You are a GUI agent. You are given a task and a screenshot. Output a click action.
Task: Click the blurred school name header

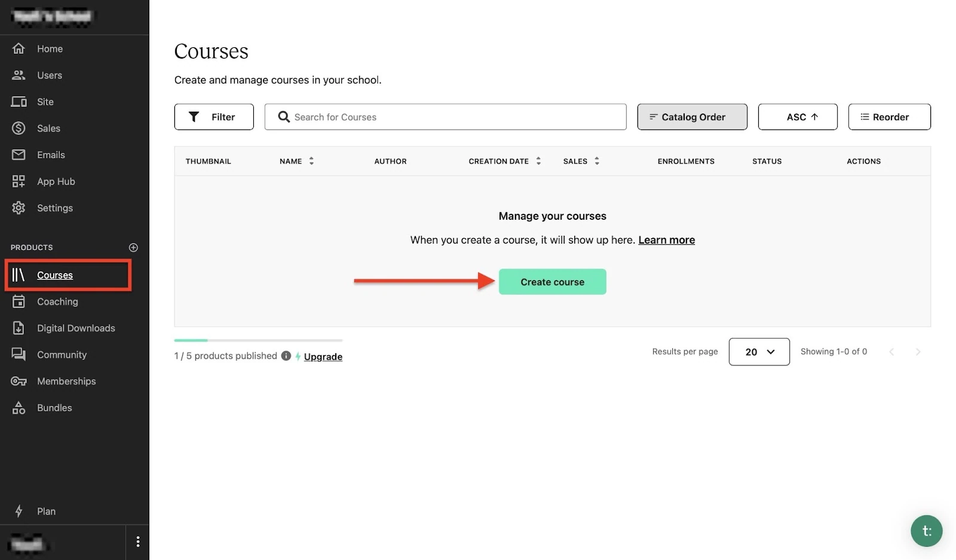tap(52, 16)
